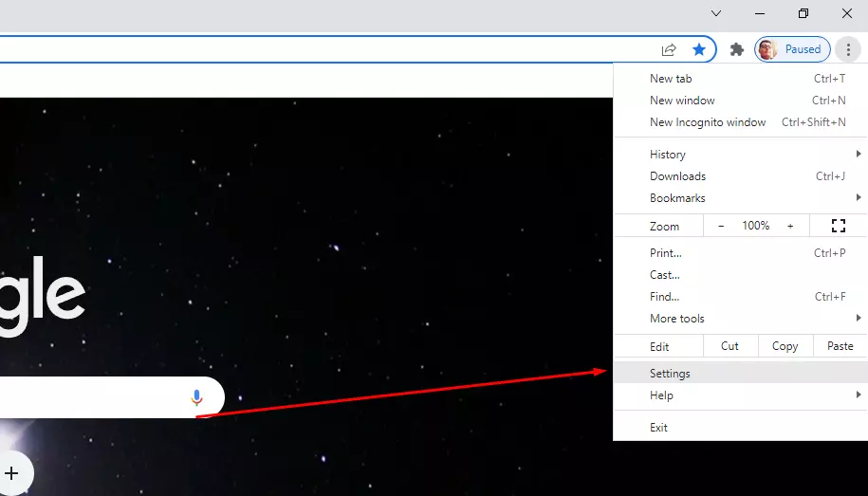Toggle the bookmark star icon
The width and height of the screenshot is (868, 496).
coord(699,50)
